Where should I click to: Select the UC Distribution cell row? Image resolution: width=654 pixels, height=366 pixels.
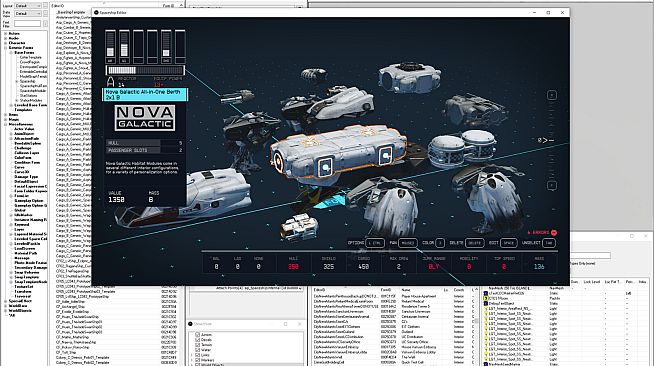point(394,337)
